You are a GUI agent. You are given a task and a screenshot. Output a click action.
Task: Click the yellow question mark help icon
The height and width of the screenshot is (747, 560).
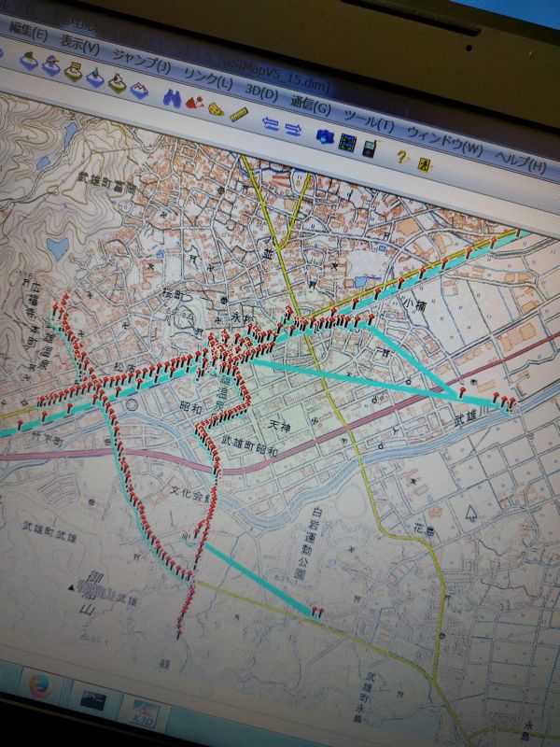403,156
